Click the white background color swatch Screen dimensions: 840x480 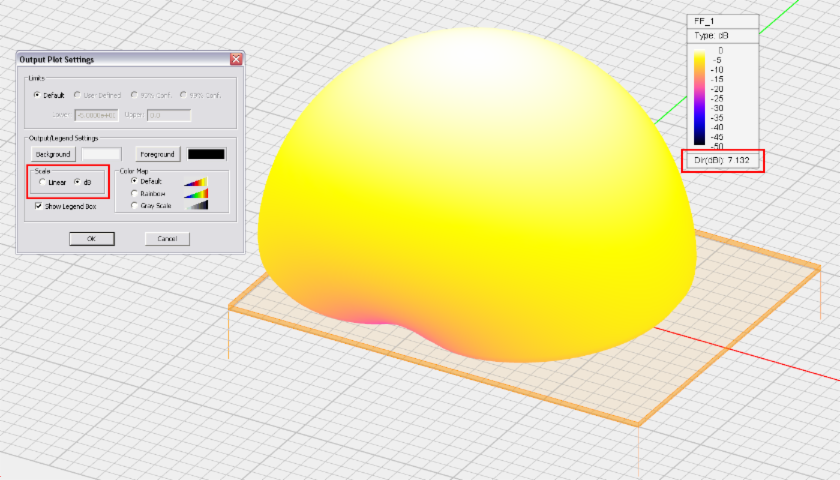(x=101, y=155)
